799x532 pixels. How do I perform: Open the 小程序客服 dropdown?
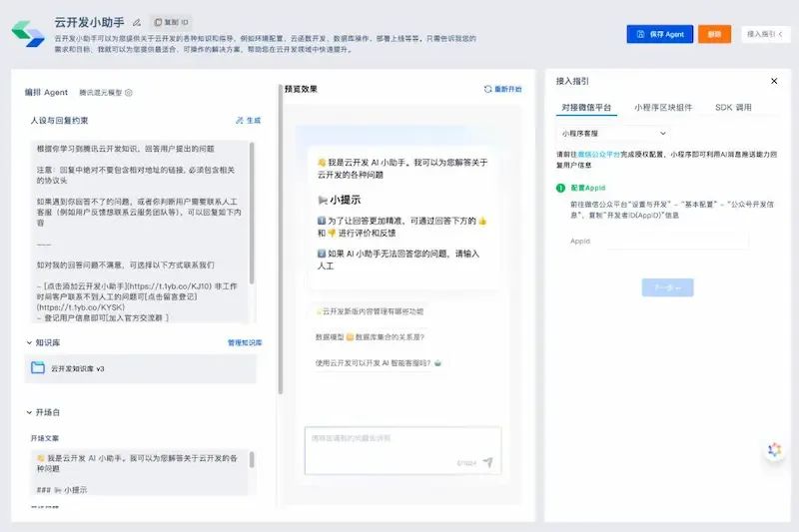tap(613, 134)
